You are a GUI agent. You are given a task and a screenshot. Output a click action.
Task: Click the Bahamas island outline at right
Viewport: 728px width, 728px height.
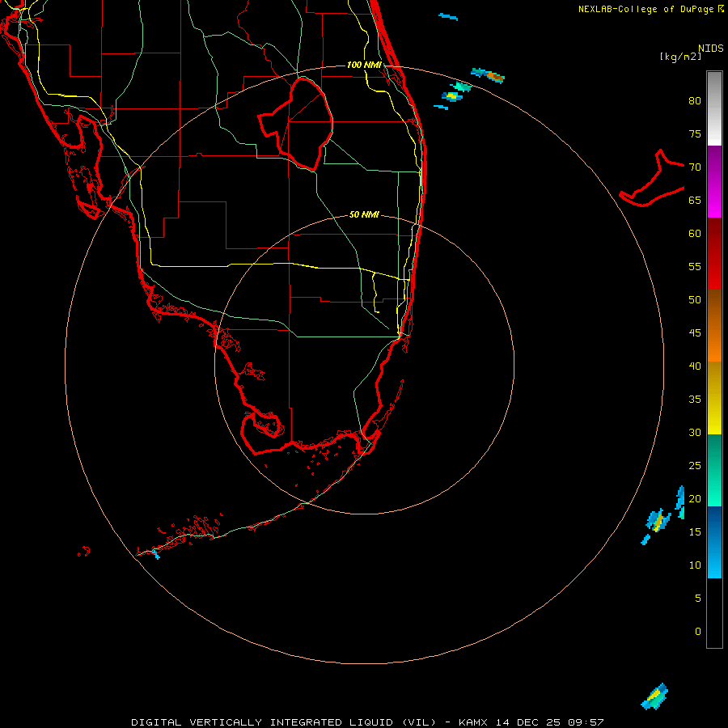[x=652, y=179]
